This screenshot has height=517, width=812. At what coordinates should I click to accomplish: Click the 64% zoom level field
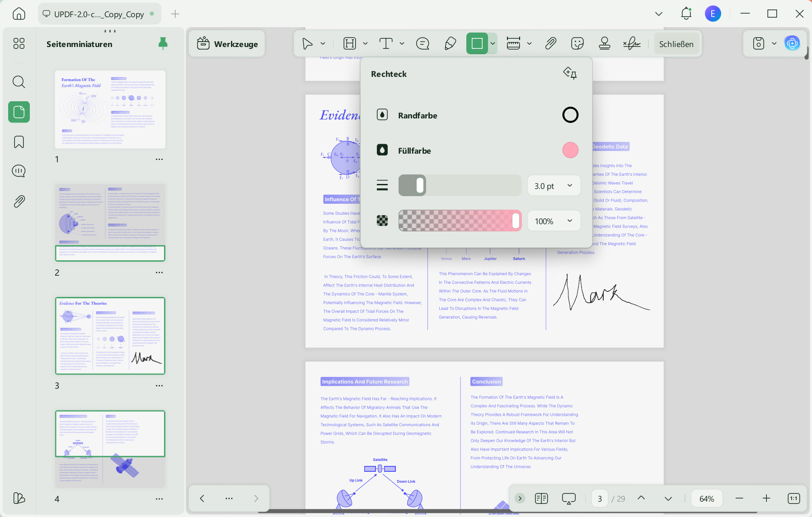tap(707, 498)
